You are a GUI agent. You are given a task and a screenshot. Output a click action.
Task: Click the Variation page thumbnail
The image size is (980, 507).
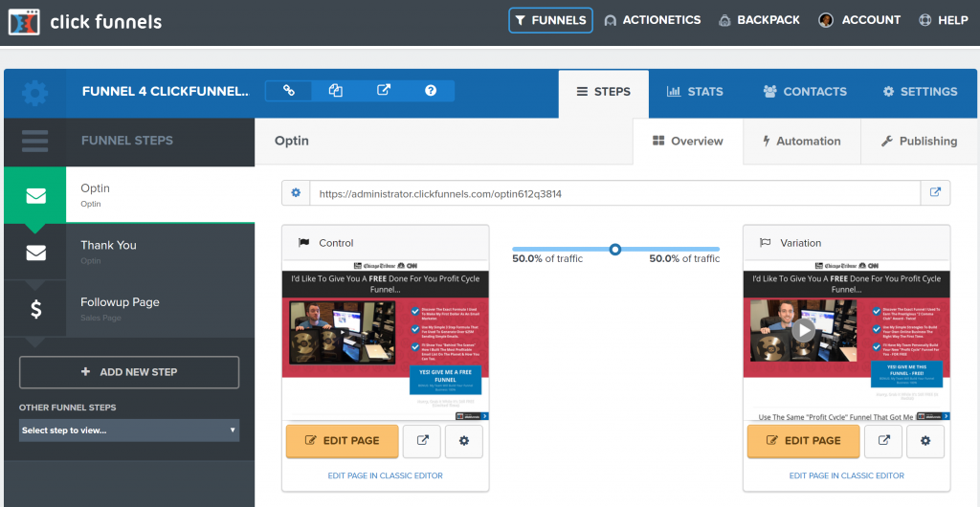click(847, 340)
